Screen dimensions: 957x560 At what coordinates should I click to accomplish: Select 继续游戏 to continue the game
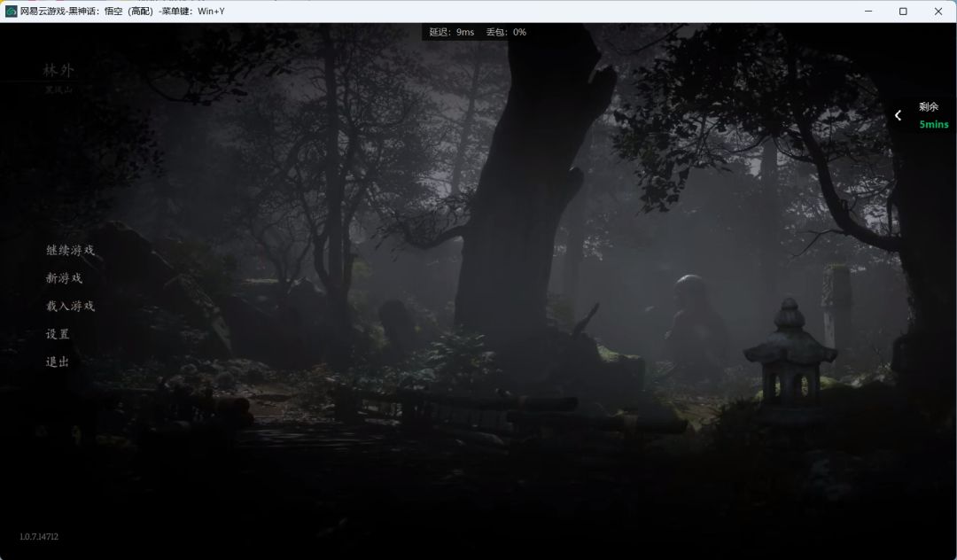tap(70, 250)
